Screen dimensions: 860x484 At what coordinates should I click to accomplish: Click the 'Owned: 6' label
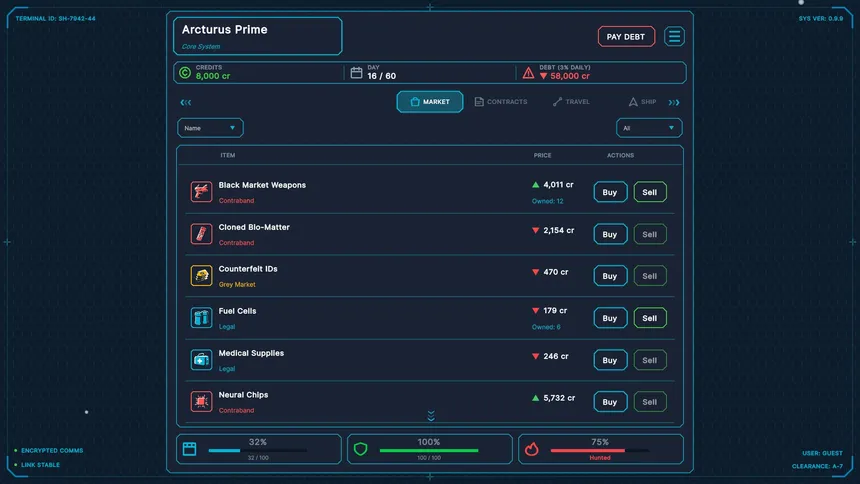pyautogui.click(x=546, y=327)
